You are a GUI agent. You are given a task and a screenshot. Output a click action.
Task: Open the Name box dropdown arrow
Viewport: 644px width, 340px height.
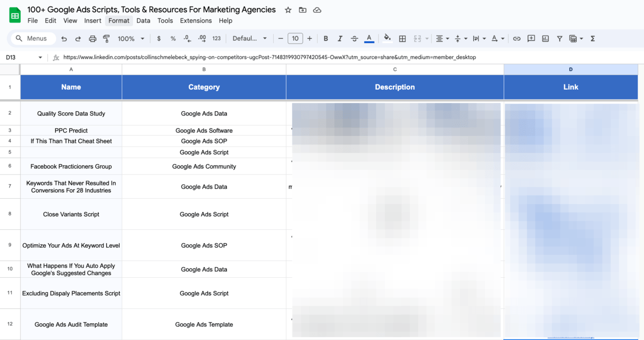[40, 57]
